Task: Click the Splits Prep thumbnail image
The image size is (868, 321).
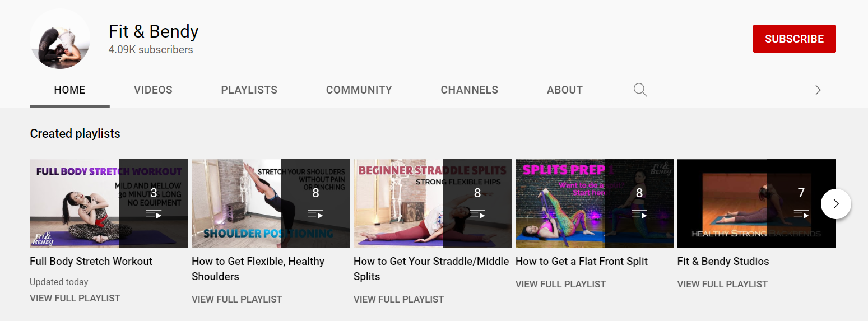Action: click(595, 203)
